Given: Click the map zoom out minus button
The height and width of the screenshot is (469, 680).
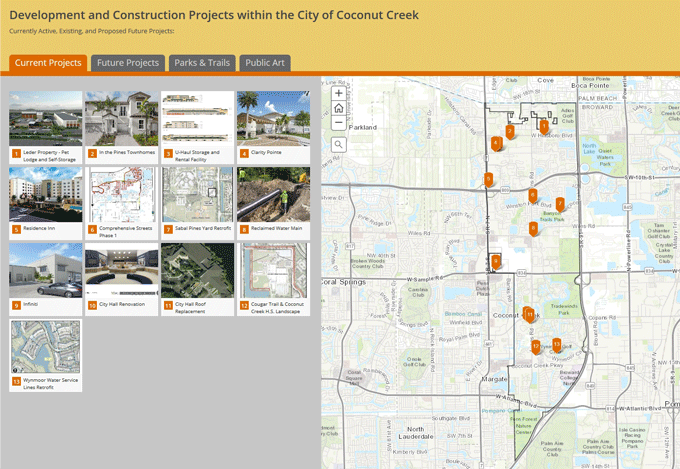Looking at the screenshot, I should coord(339,123).
